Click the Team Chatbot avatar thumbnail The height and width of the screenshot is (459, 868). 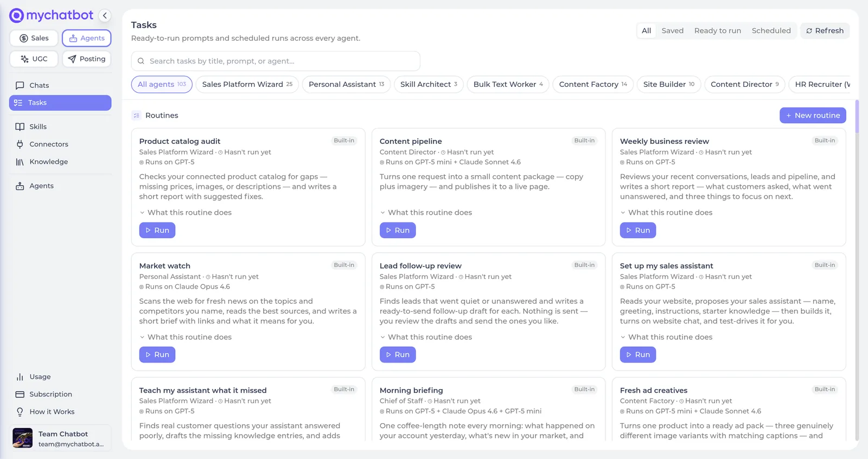(x=23, y=438)
